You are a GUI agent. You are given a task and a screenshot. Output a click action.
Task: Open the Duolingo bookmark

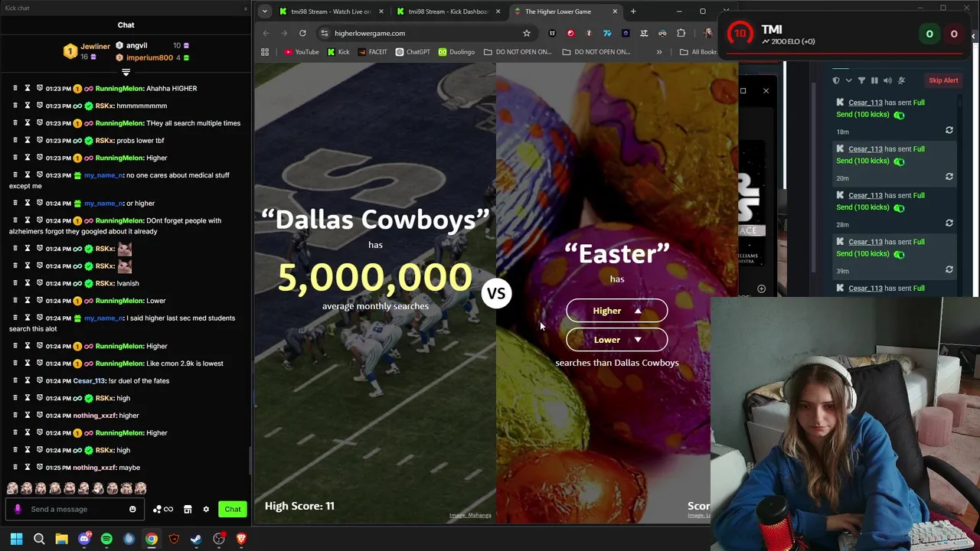(456, 52)
